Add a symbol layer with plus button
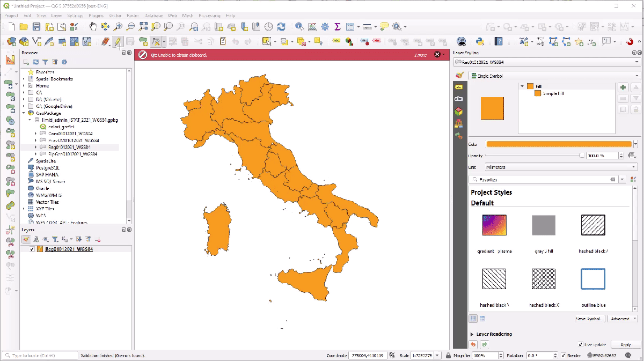644x361 pixels. [623, 87]
